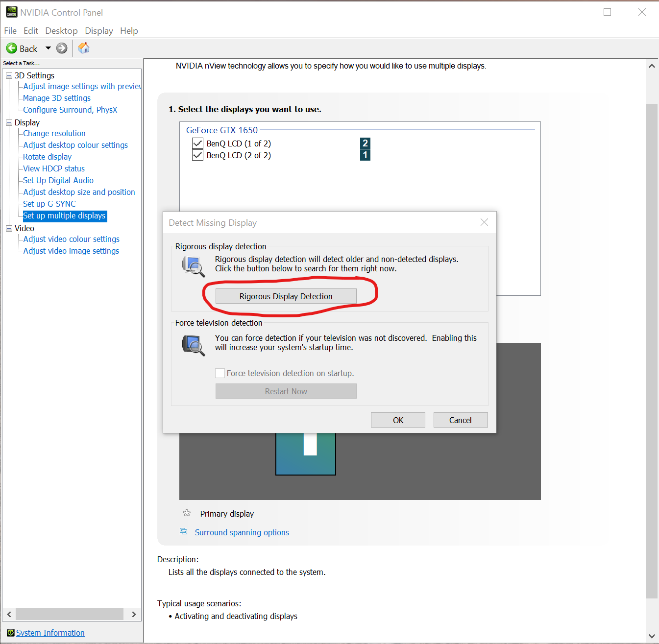Open Surround spanning options link
659x644 pixels.
click(x=242, y=532)
